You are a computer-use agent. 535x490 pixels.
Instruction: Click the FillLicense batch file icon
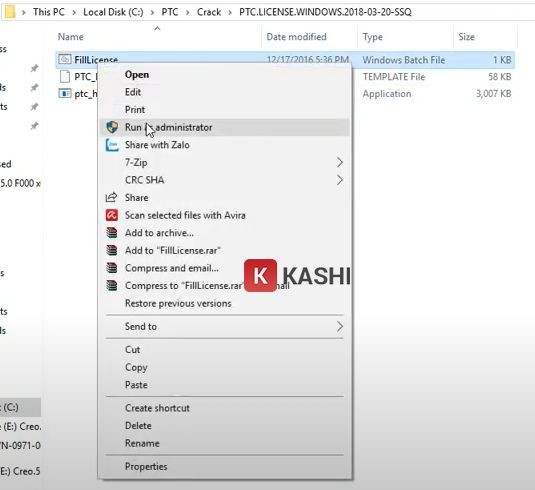coord(65,60)
